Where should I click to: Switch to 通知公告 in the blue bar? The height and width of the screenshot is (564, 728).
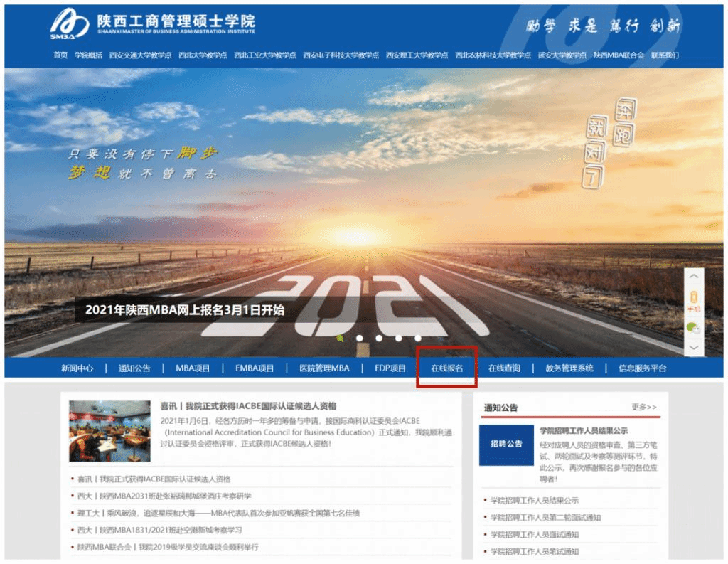pos(134,368)
